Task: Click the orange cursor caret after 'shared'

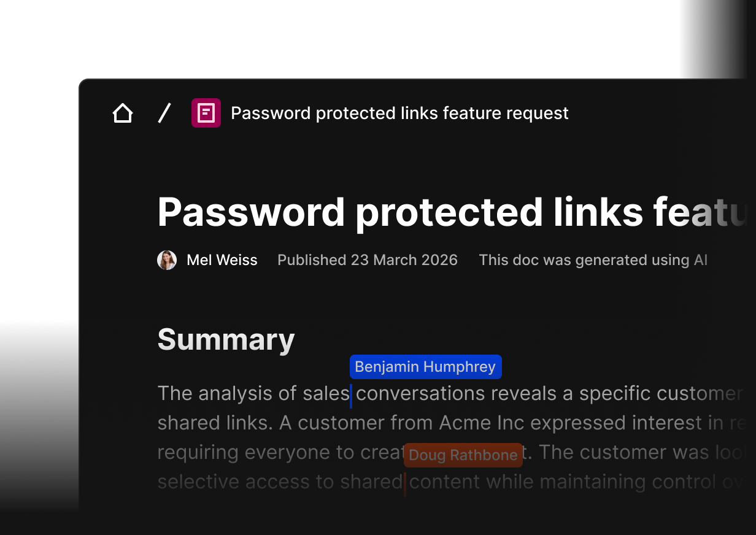Action: coord(405,484)
